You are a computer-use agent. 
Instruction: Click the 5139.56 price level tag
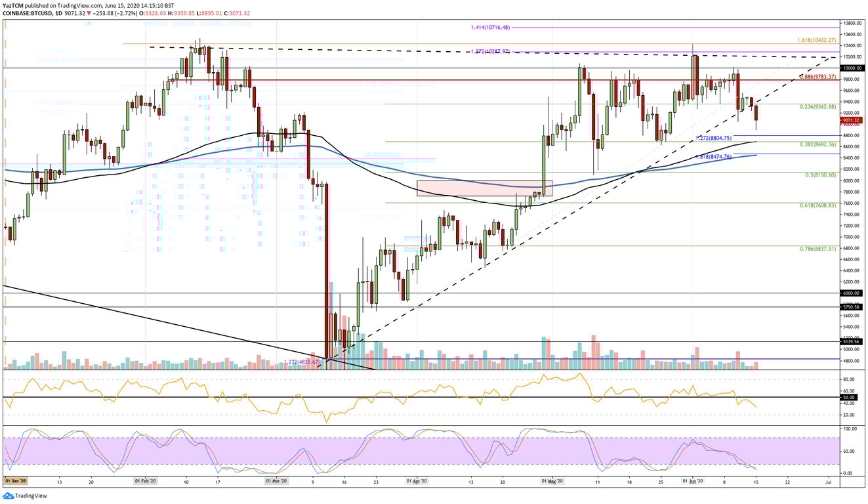[852, 341]
